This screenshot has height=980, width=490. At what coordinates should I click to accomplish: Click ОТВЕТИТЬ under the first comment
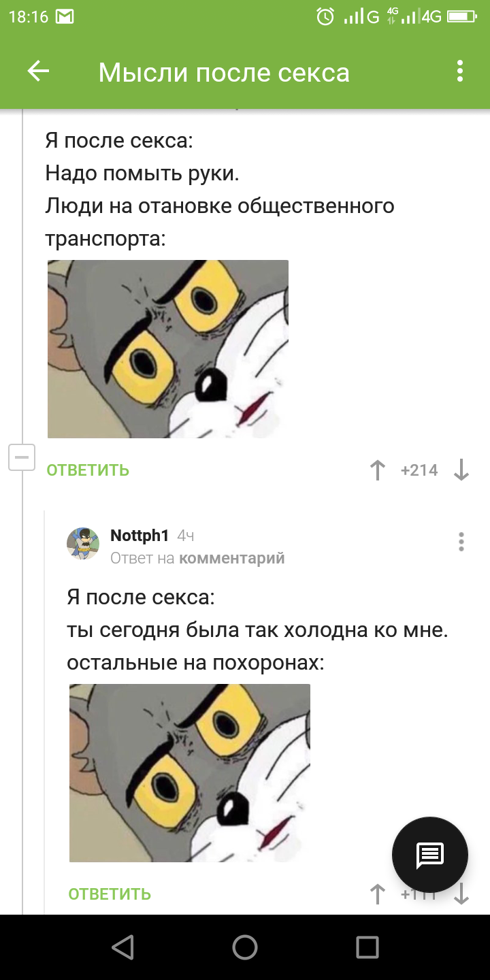[x=88, y=470]
